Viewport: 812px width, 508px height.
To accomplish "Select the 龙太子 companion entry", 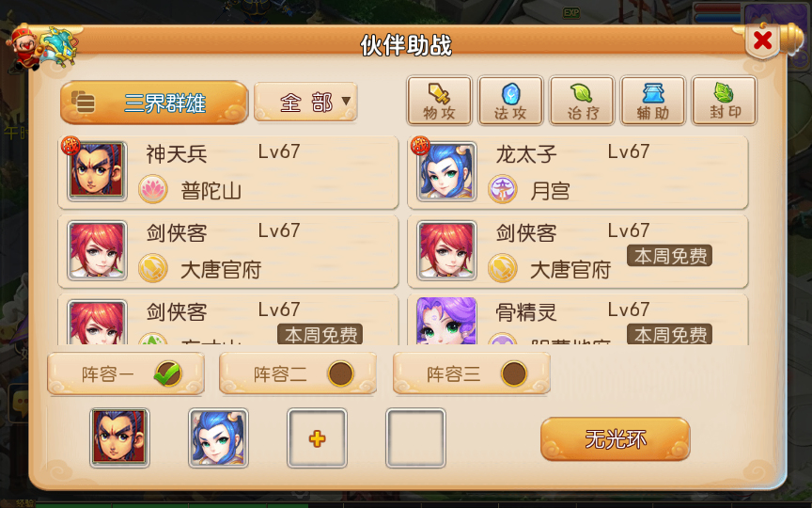I will pos(578,172).
